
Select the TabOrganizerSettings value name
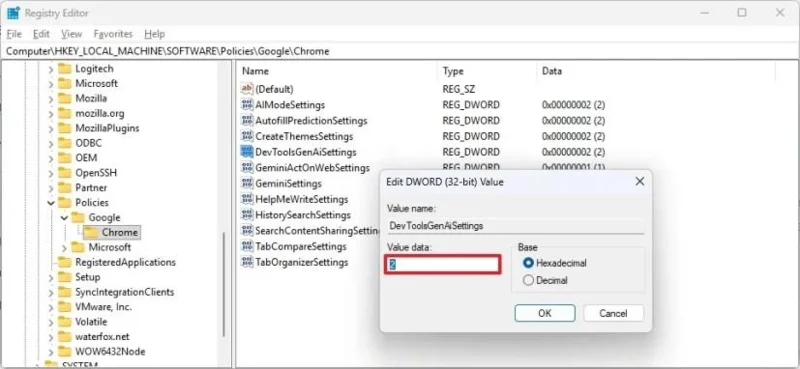(x=302, y=262)
